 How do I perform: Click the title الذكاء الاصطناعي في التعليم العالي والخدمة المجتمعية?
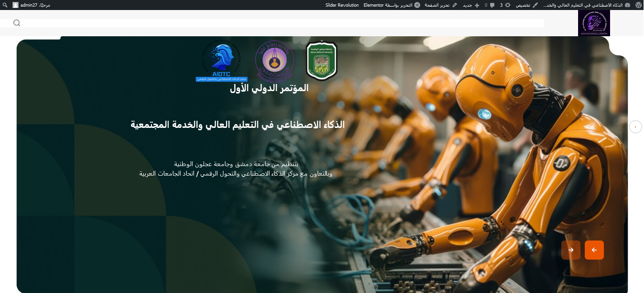(x=237, y=125)
